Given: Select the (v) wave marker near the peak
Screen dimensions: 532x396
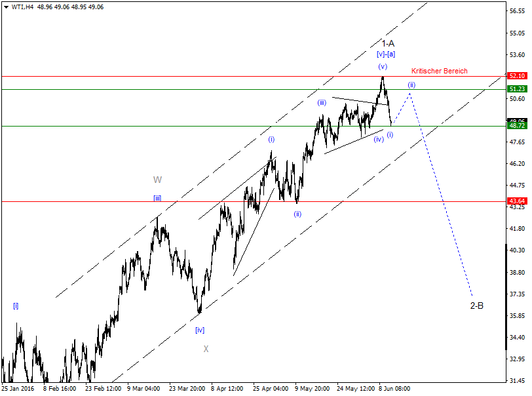Looking at the screenshot, I should [381, 66].
